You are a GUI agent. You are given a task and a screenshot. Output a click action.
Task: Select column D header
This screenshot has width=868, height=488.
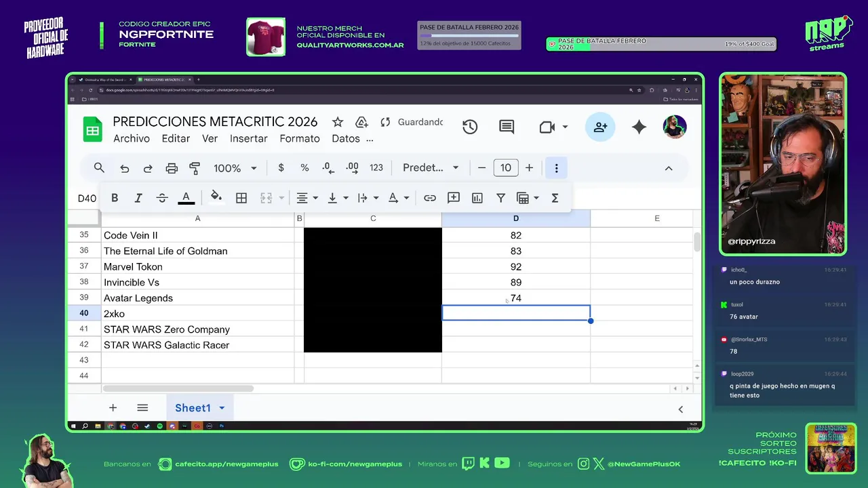coord(516,218)
